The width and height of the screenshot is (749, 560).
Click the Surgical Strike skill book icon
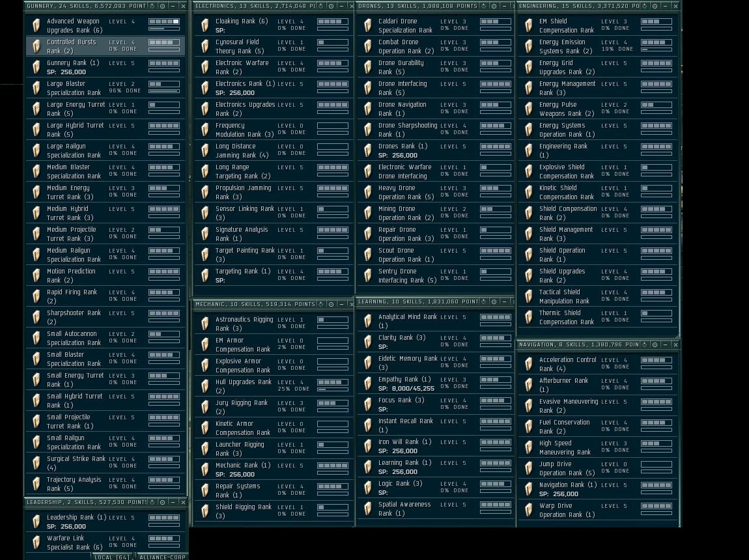[36, 462]
